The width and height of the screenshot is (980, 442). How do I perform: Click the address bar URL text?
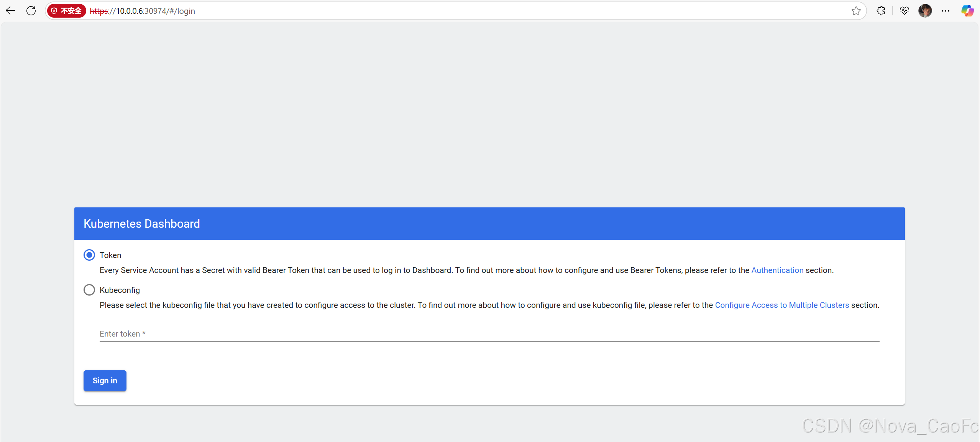[142, 11]
